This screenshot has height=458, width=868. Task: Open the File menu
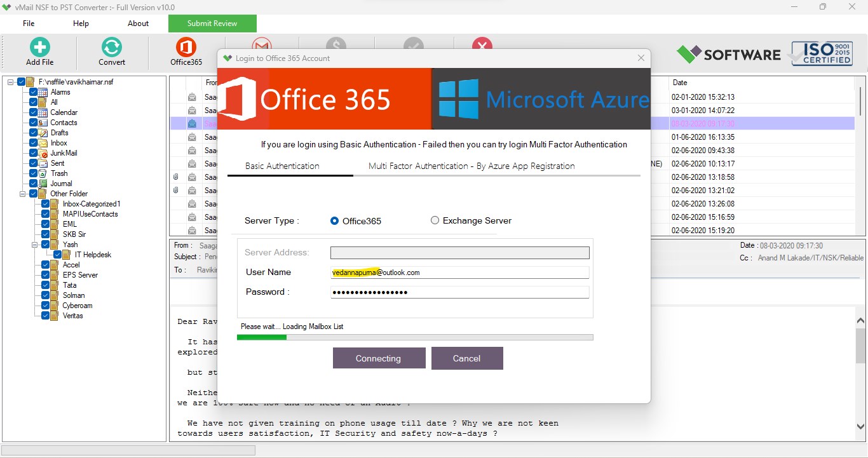[29, 24]
